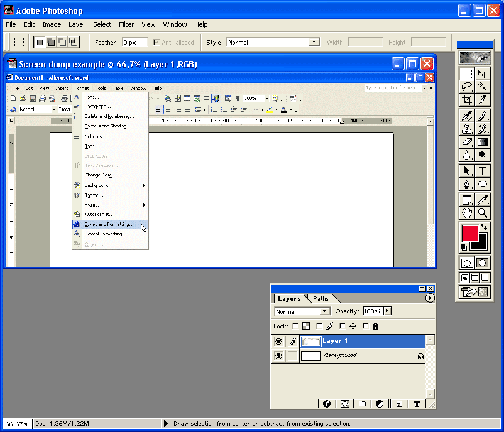Add a layer style in Layers panel
Screen dimensions: 504x432
tap(327, 404)
